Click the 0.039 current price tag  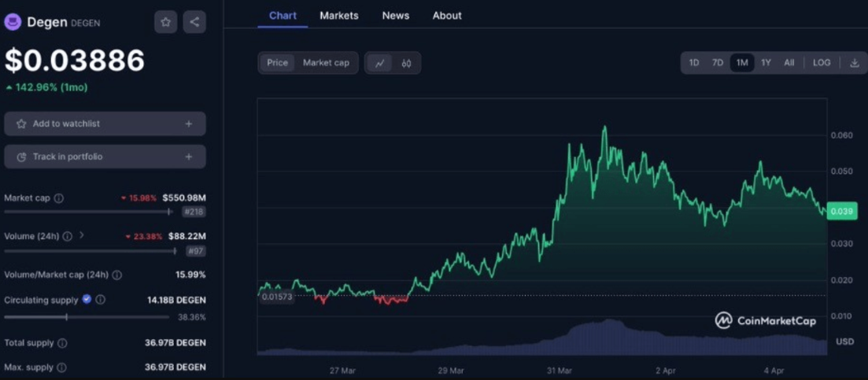click(841, 212)
